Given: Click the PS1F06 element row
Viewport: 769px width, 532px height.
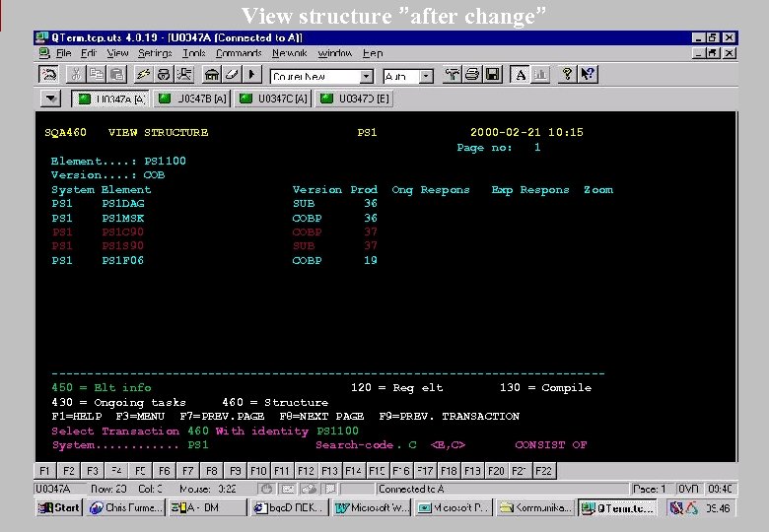Looking at the screenshot, I should point(214,260).
